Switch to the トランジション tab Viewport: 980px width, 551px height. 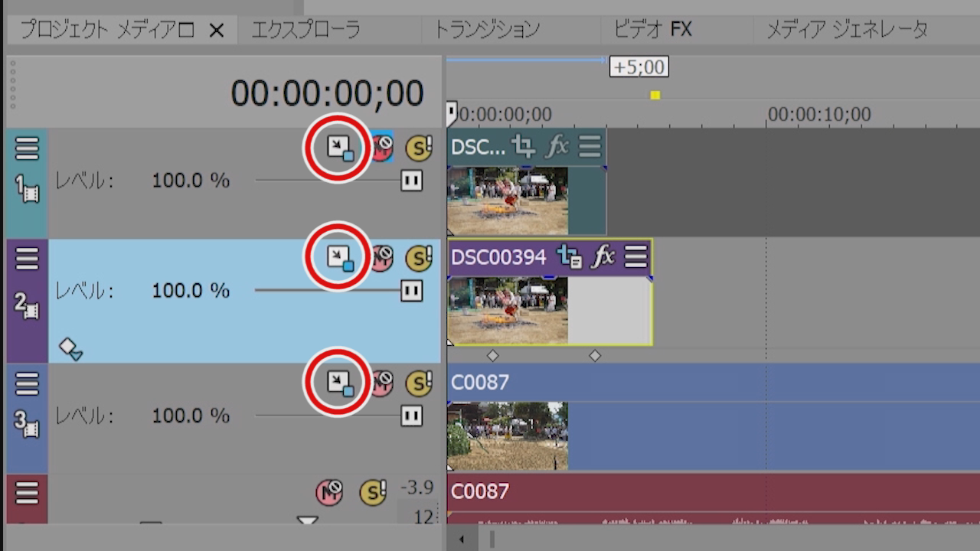click(487, 30)
